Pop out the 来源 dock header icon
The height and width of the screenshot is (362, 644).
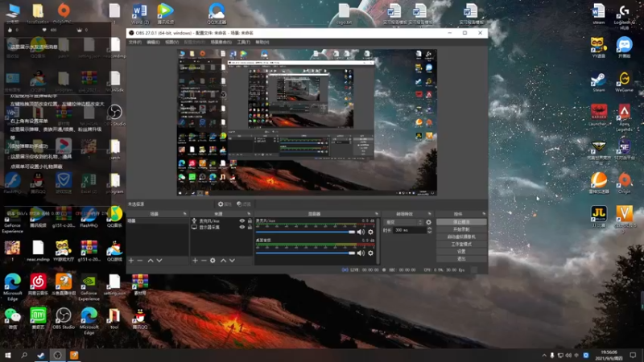coord(249,214)
